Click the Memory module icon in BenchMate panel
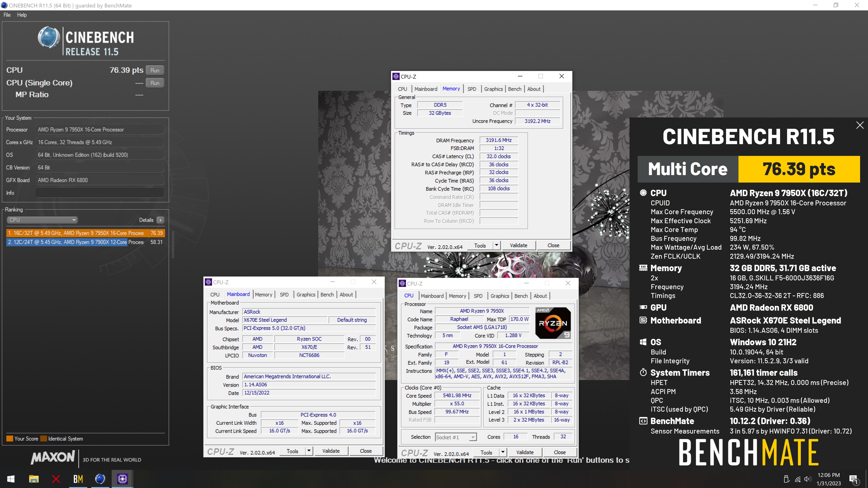Viewport: 868px width, 488px height. pyautogui.click(x=643, y=268)
